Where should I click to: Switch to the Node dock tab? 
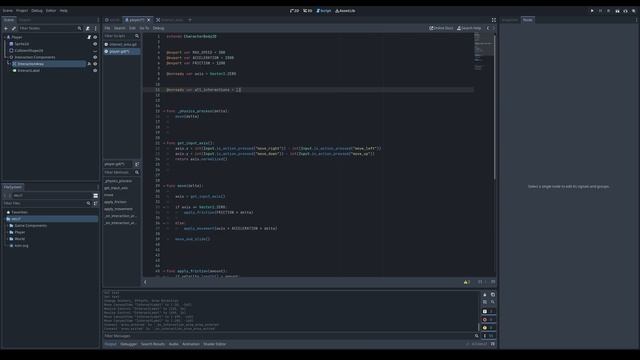(527, 20)
